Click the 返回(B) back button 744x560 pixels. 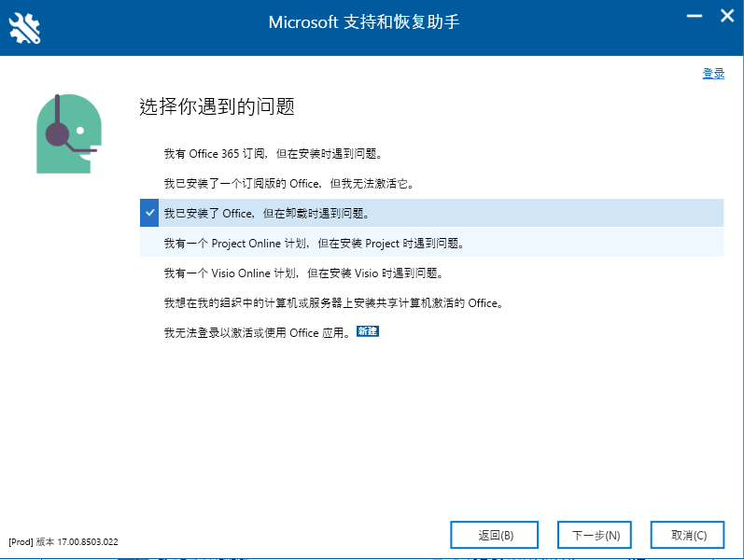[495, 536]
